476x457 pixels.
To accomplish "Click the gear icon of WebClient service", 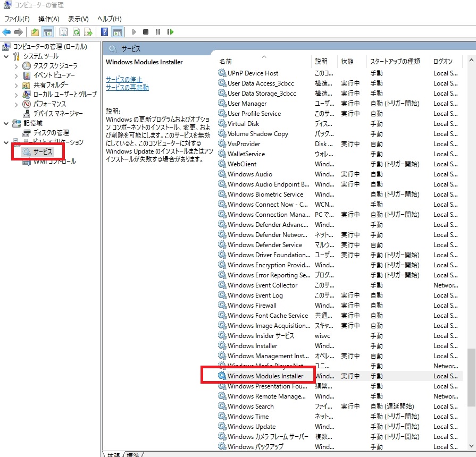I will tap(222, 164).
